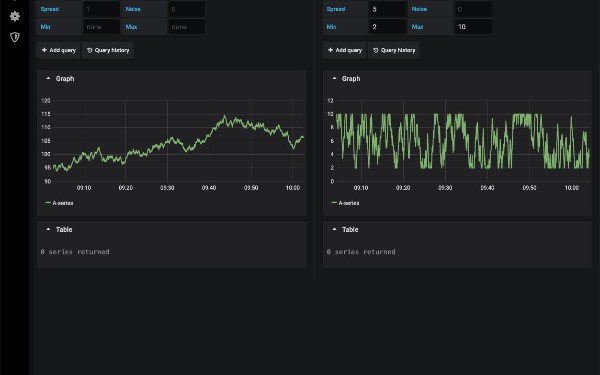Click the left Min label

[x=45, y=27]
